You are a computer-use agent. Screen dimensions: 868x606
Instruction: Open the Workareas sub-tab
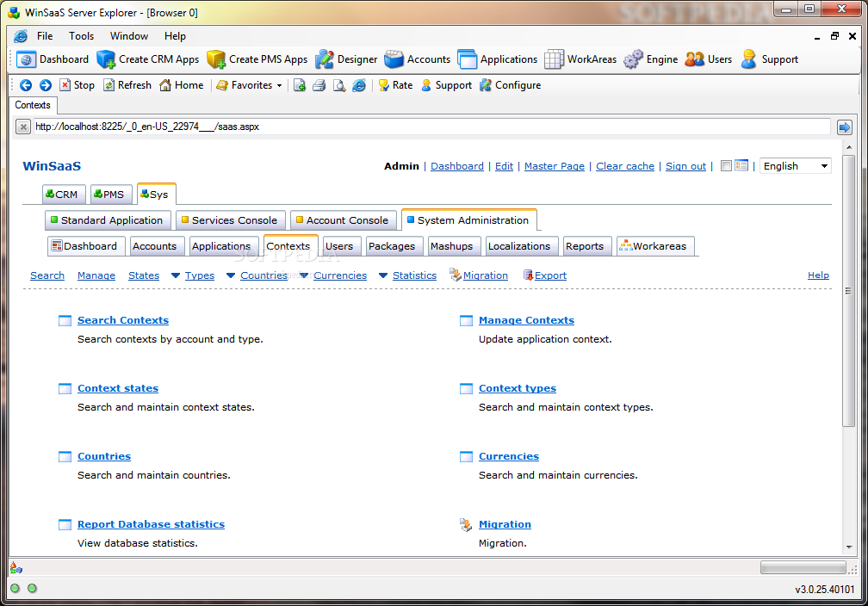655,246
